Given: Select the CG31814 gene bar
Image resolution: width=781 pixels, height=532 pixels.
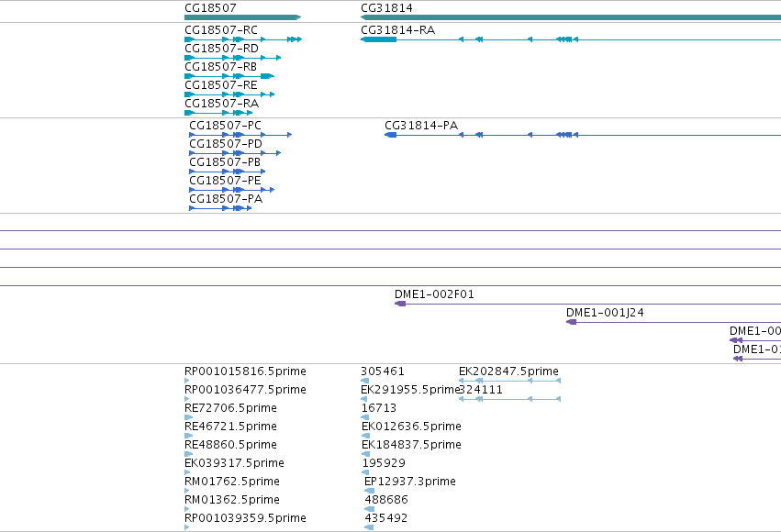Looking at the screenshot, I should pos(571,17).
